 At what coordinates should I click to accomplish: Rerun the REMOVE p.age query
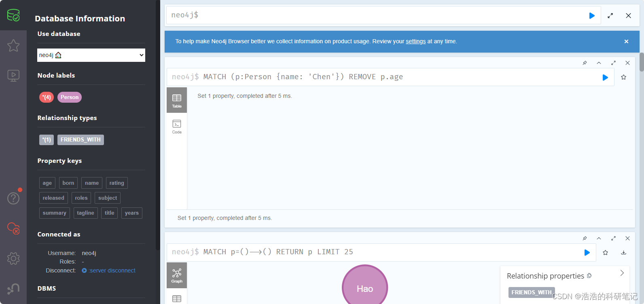605,77
